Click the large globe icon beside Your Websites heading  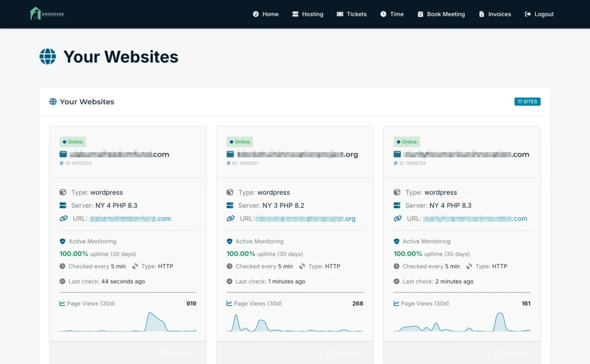point(48,56)
